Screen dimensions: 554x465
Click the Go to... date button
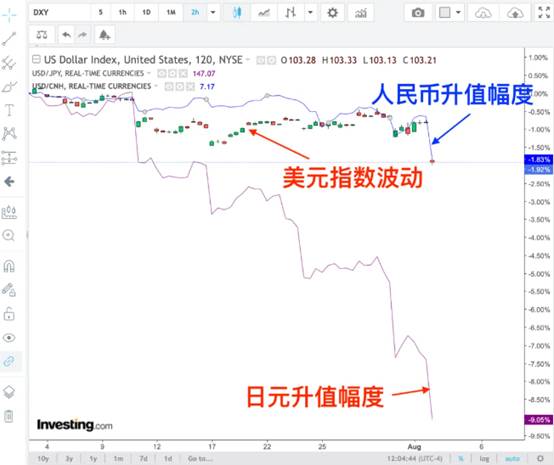coord(200,459)
